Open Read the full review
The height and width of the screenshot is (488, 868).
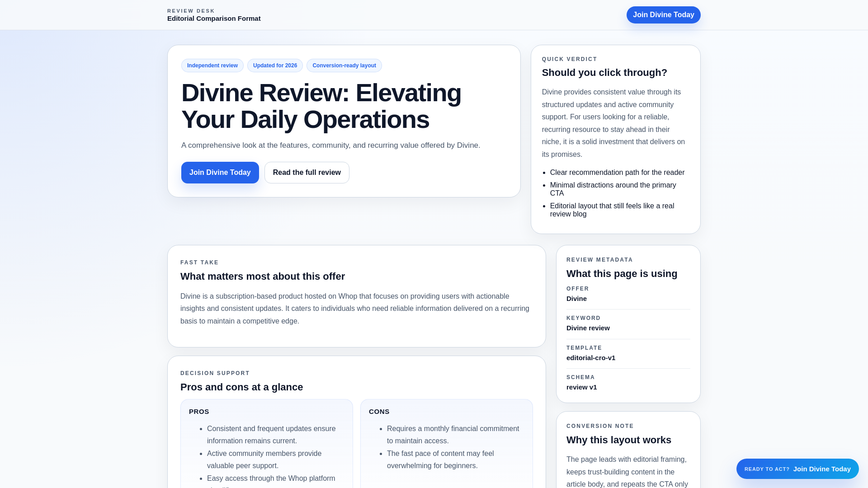click(x=307, y=173)
